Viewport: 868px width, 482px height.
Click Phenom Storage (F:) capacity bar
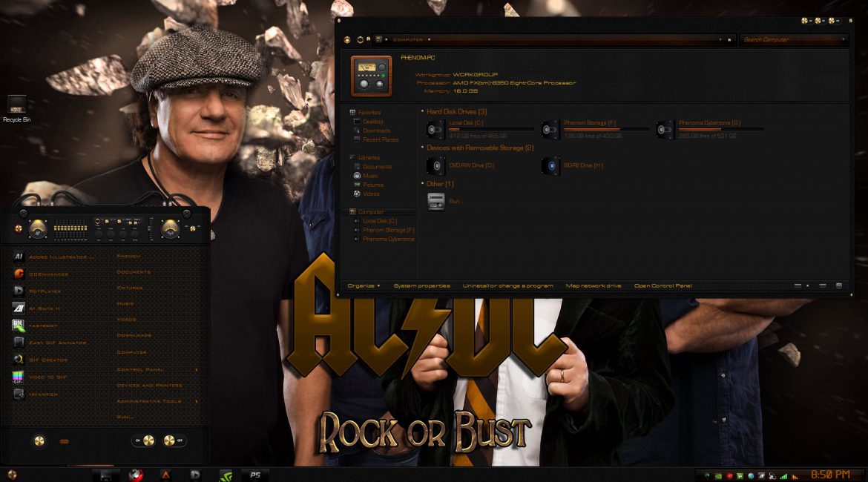[607, 130]
